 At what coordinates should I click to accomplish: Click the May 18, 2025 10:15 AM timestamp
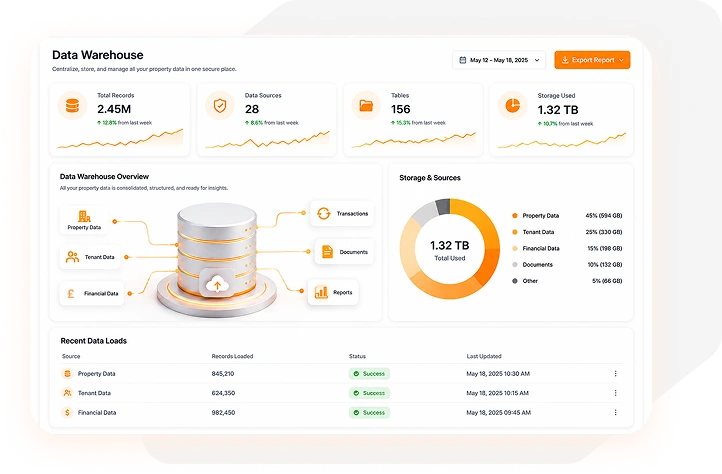tap(498, 393)
